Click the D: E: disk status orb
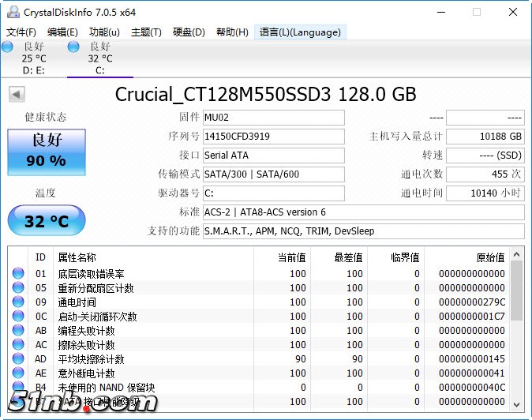 [7, 47]
